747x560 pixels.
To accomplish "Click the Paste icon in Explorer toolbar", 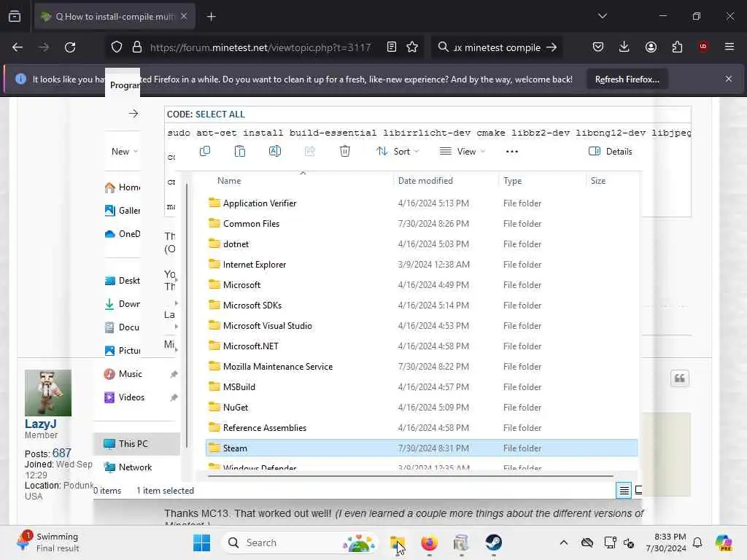I will coord(239,152).
